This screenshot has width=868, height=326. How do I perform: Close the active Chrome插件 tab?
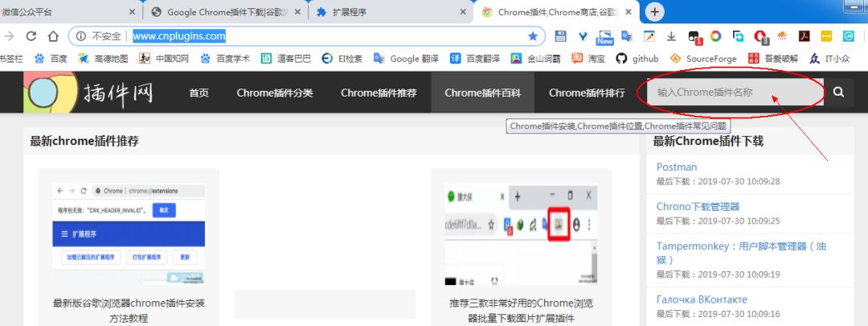pos(628,11)
